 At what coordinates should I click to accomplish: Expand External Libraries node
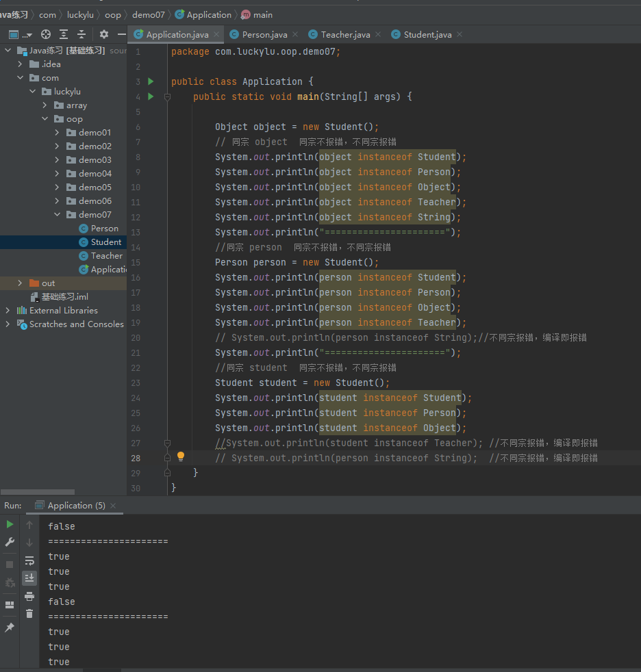point(8,311)
